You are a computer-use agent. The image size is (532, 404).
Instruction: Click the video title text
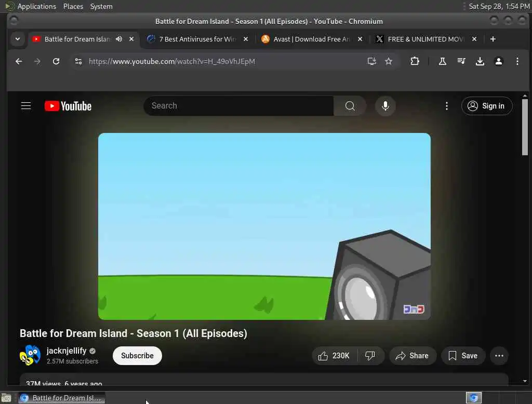[134, 333]
